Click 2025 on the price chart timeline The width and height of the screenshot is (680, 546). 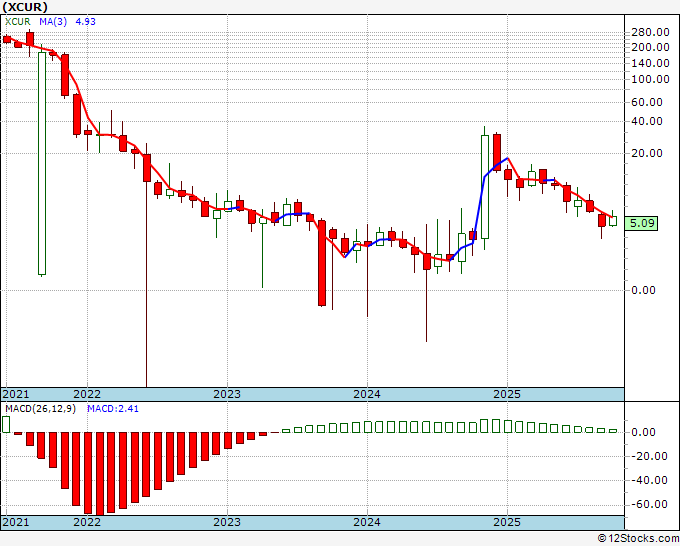click(507, 394)
